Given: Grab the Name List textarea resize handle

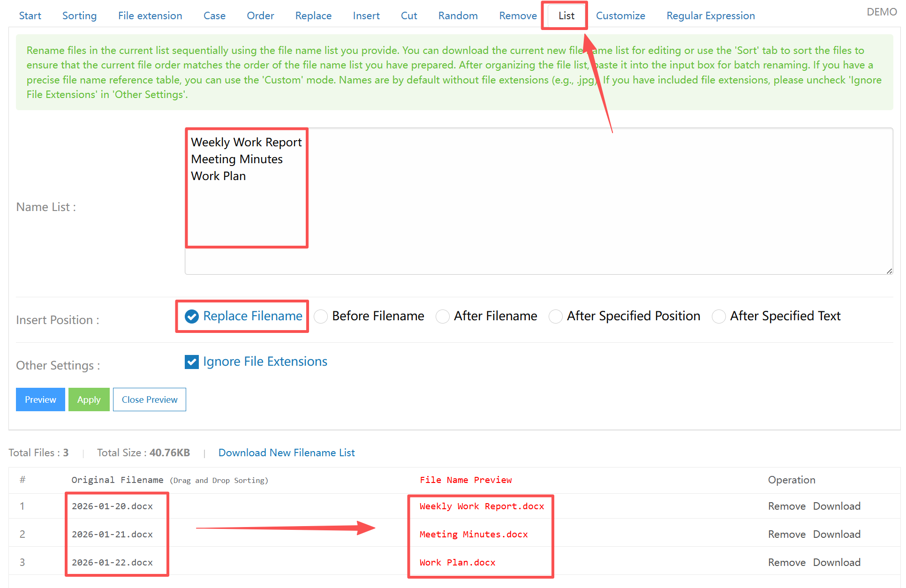Looking at the screenshot, I should point(889,271).
